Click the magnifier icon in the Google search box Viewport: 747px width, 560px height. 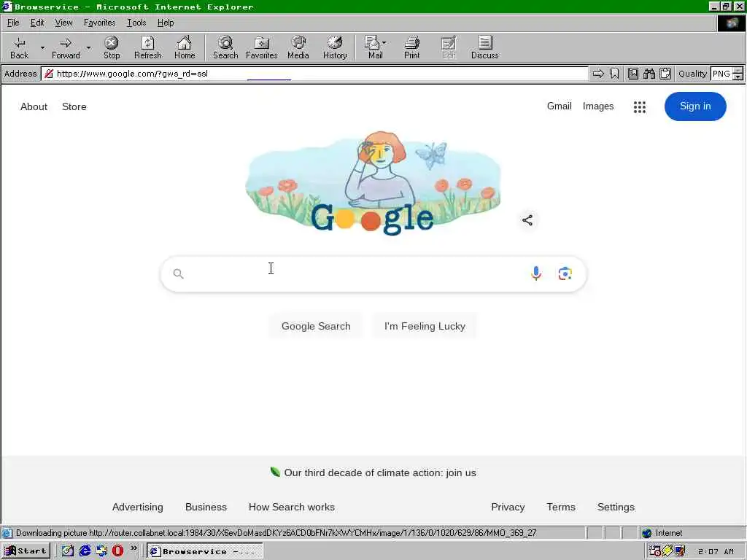(x=178, y=274)
